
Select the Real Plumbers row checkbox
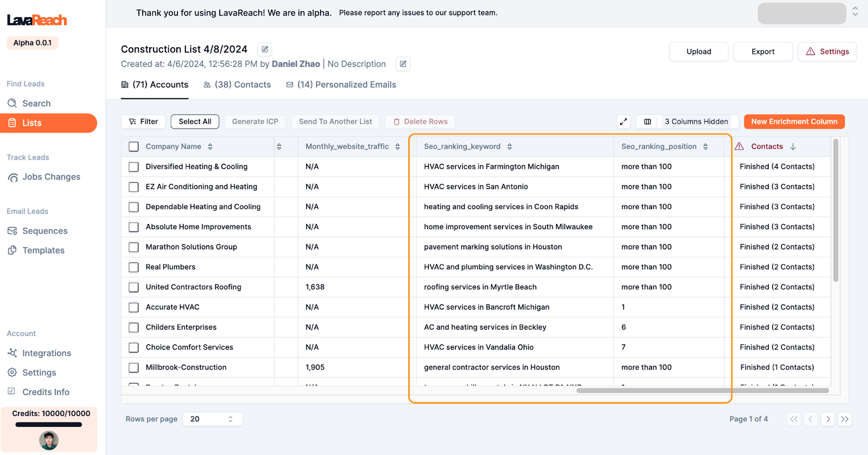point(133,267)
